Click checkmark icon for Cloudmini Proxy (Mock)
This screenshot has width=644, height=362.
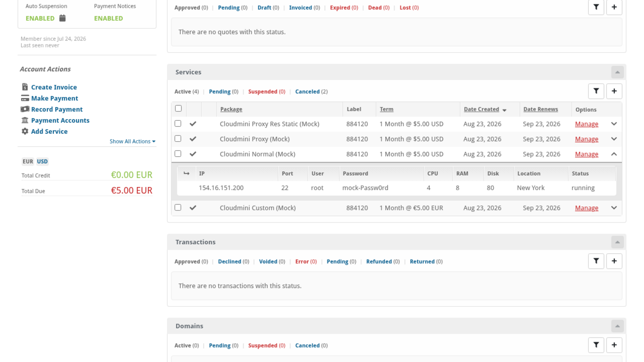193,139
